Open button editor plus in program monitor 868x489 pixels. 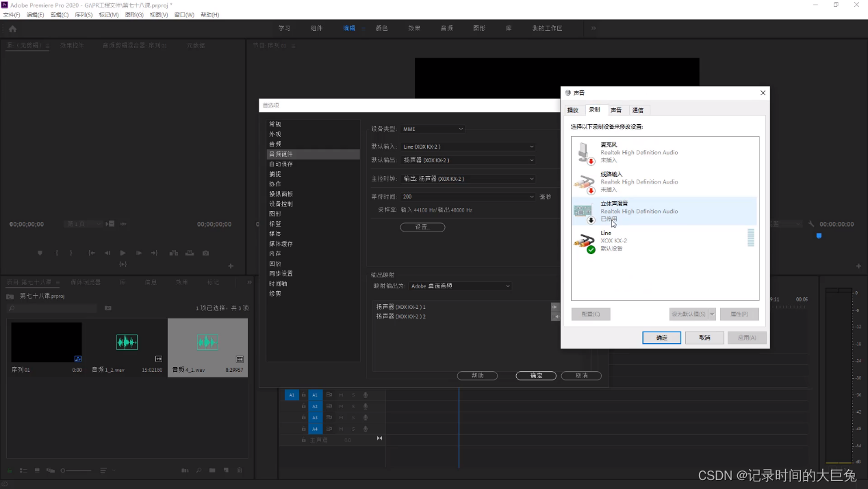coord(859,266)
